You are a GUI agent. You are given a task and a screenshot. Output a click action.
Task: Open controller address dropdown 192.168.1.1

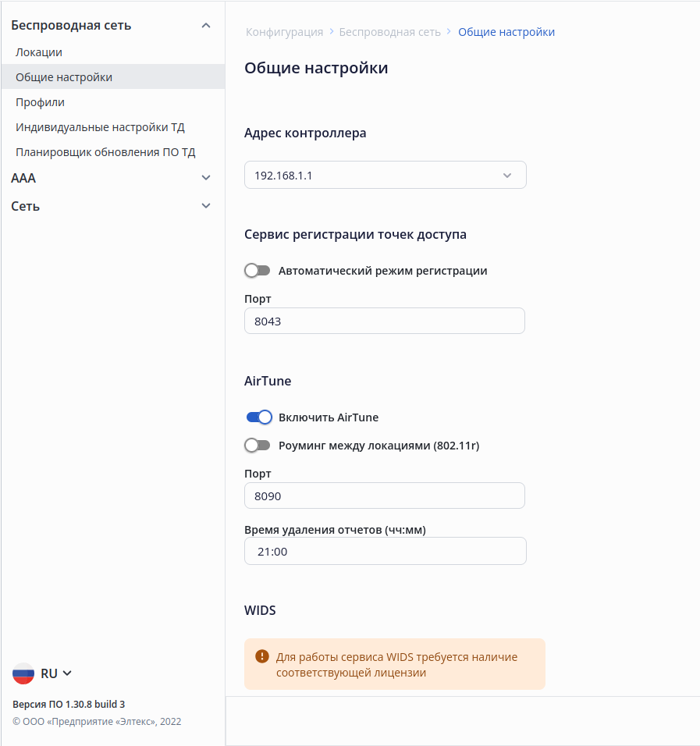(386, 176)
